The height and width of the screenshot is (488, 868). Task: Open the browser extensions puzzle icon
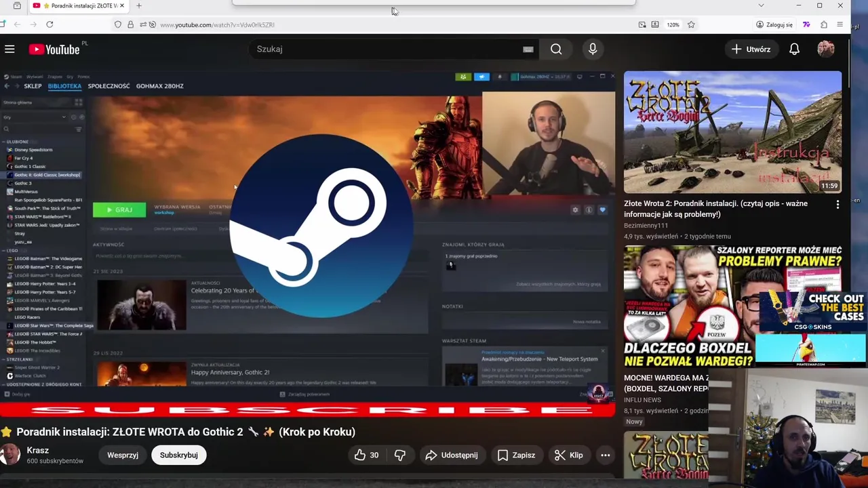(823, 24)
